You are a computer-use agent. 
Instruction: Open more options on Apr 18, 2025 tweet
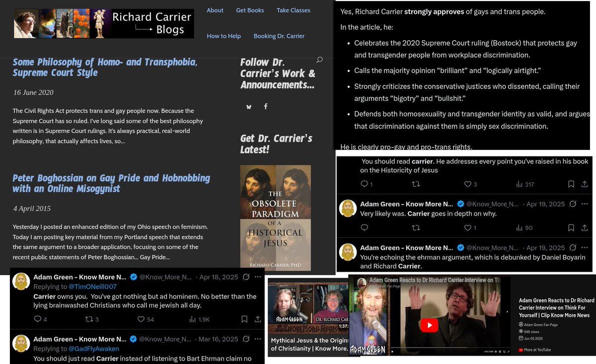coord(258,277)
